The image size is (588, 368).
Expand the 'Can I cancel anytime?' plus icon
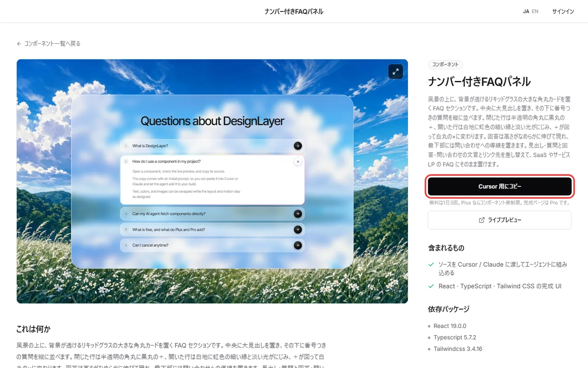[298, 245]
